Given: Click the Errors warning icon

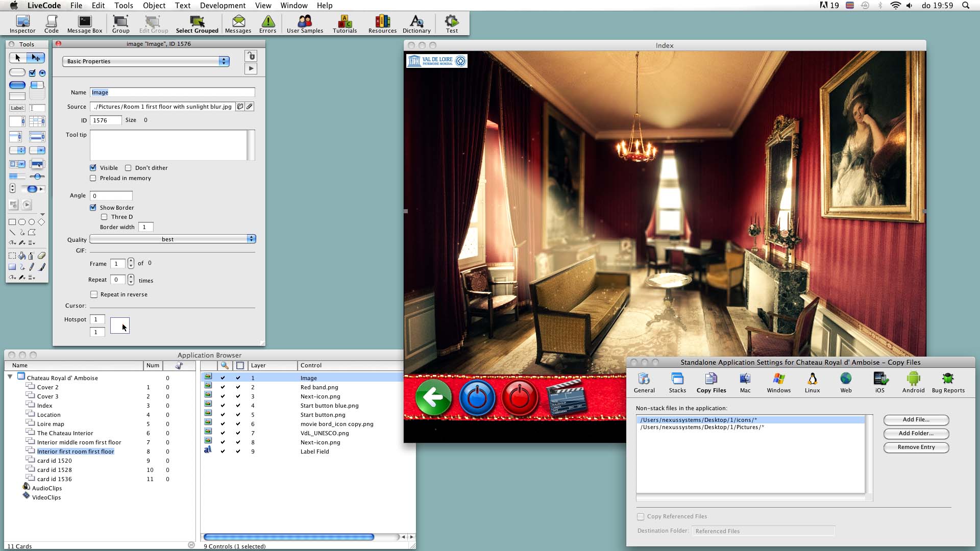Looking at the screenshot, I should coord(267,23).
